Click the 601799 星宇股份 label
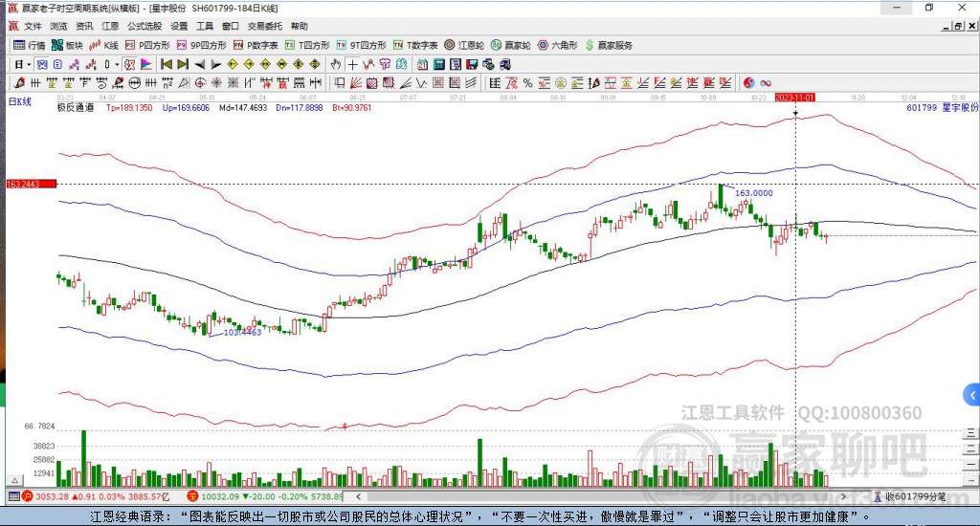980x526 pixels. pos(942,107)
